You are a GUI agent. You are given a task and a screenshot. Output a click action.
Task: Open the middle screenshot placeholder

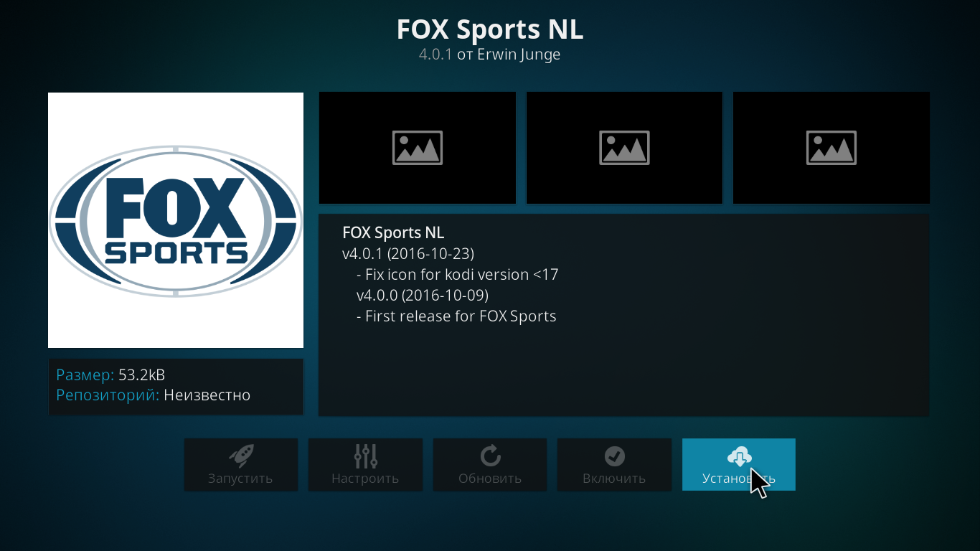tap(624, 148)
